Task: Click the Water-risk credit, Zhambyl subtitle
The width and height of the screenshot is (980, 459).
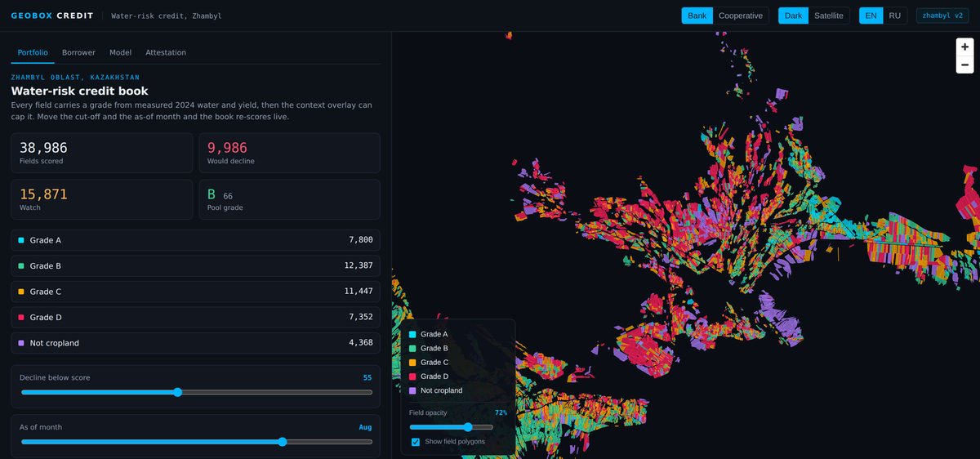Action: (x=166, y=16)
